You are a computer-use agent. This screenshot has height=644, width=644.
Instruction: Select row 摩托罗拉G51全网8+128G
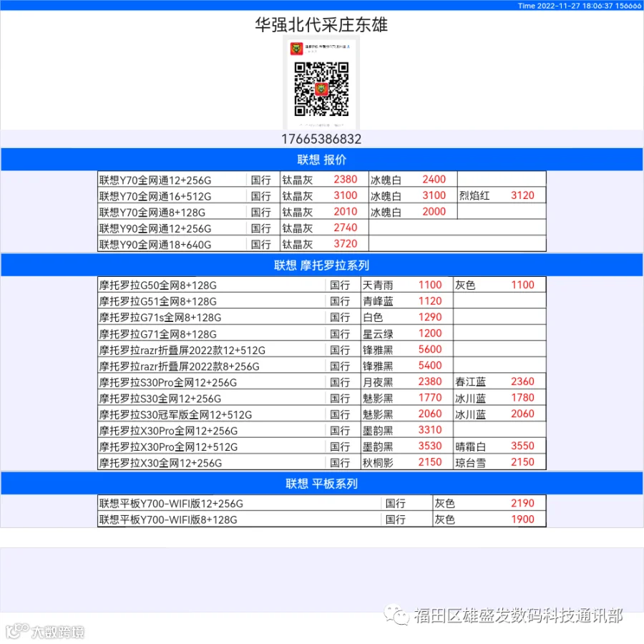tap(321, 301)
